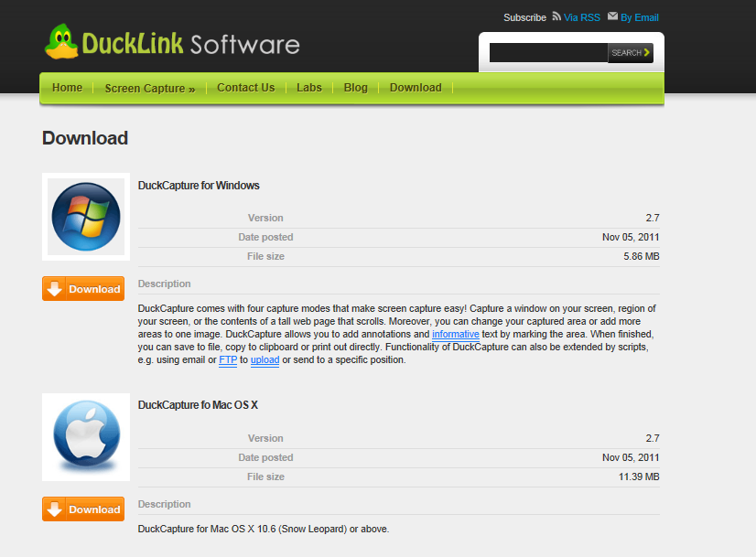Click the 'Download' page heading
This screenshot has width=756, height=557.
[85, 138]
